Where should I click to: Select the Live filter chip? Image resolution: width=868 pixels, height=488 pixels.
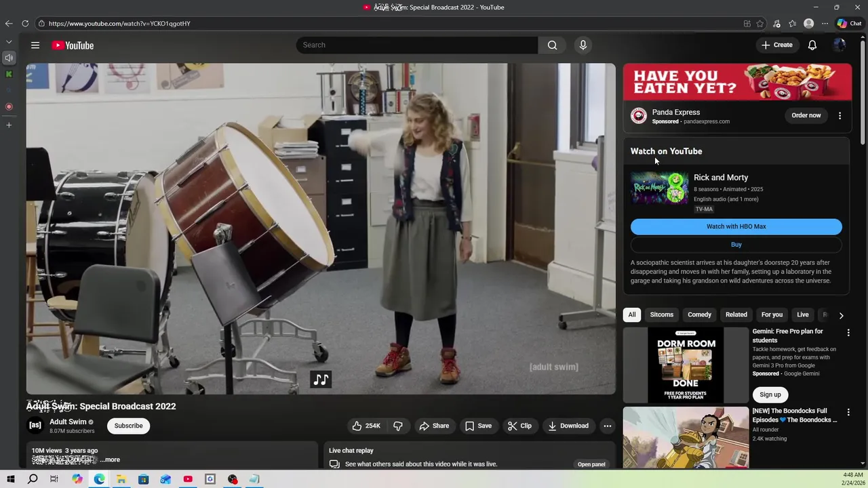[x=802, y=314]
